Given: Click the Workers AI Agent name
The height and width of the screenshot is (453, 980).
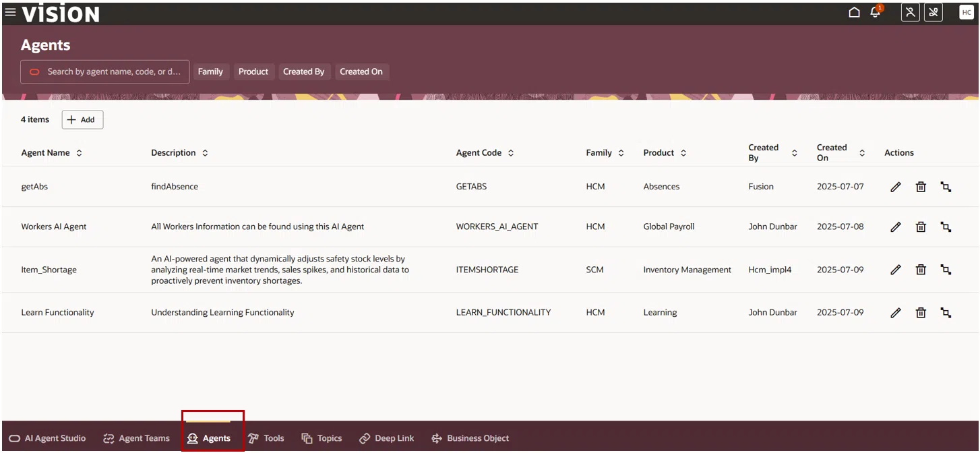Looking at the screenshot, I should coord(54,227).
